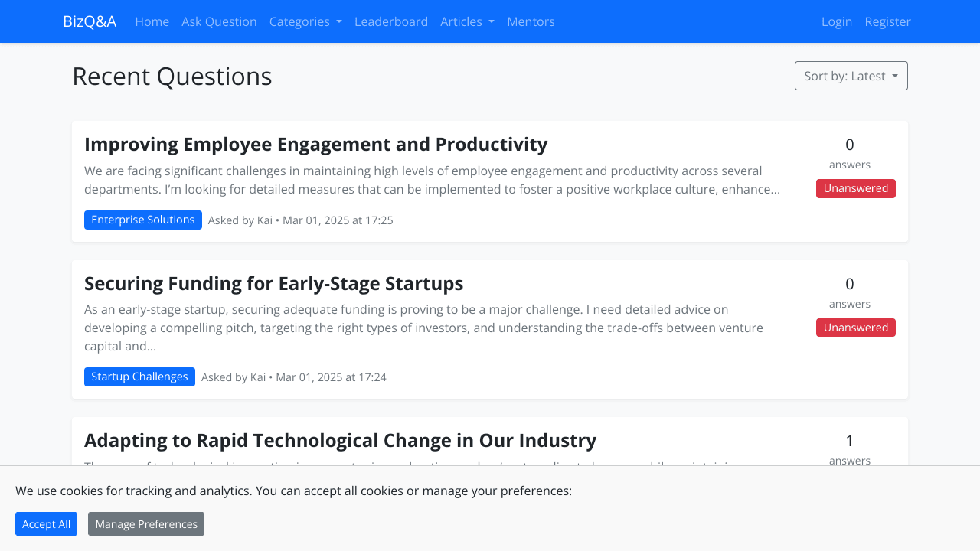This screenshot has width=980, height=551.
Task: Click the BizQ&A brand logo
Action: 90,21
